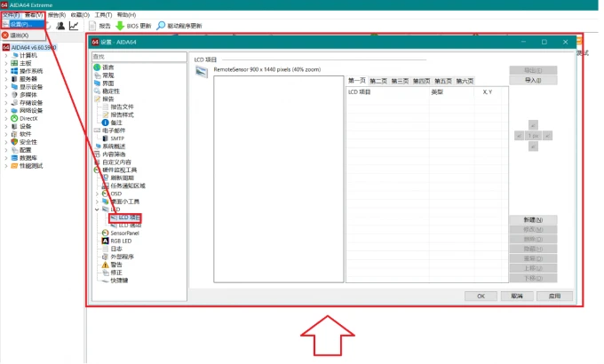Click the 导入(I) import button

point(533,80)
